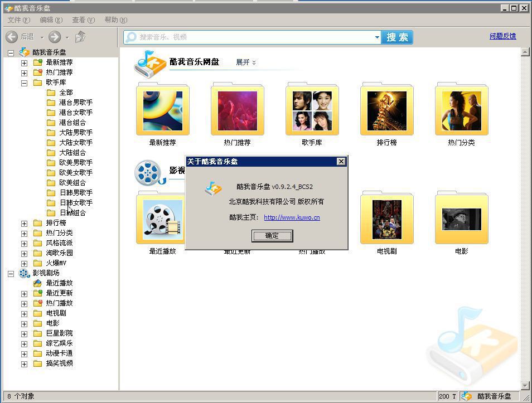Click the 影视 section film reel icon
Viewport: 532px width, 403px height.
point(149,173)
